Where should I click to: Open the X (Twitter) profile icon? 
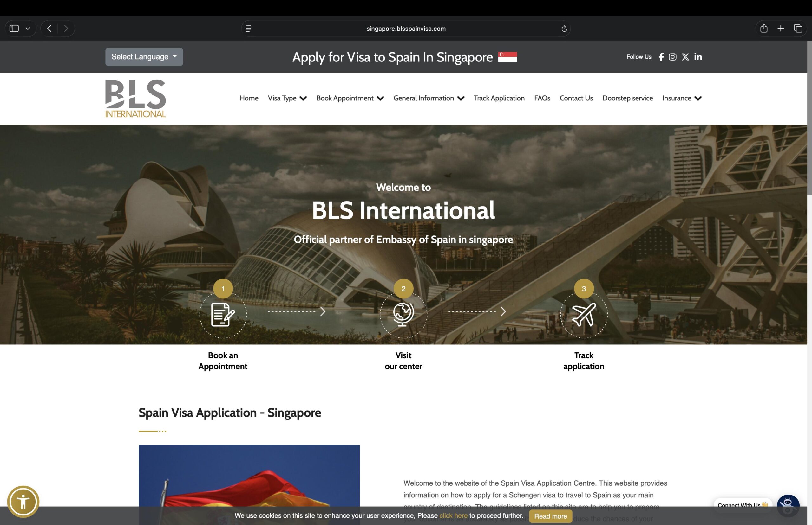coord(685,57)
